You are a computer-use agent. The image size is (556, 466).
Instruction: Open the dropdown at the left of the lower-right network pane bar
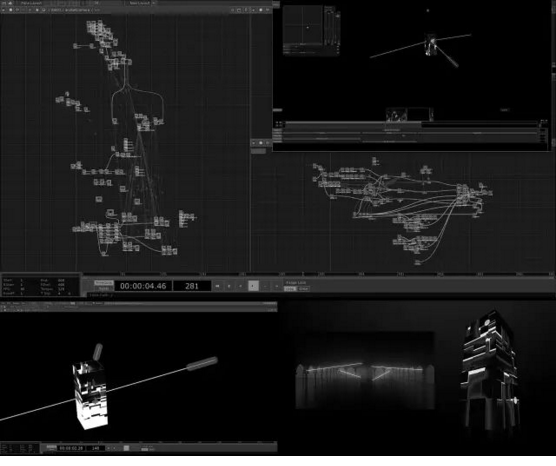click(x=254, y=143)
